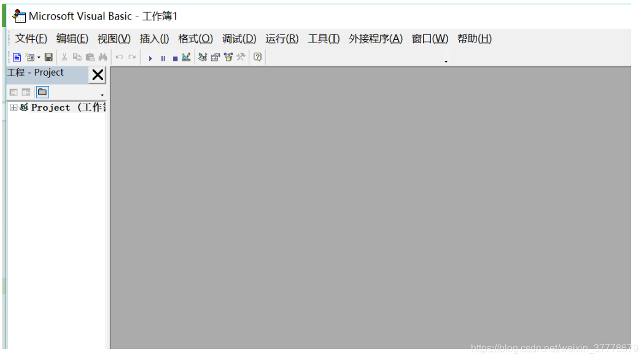Open the 插入(I) menu

(155, 39)
